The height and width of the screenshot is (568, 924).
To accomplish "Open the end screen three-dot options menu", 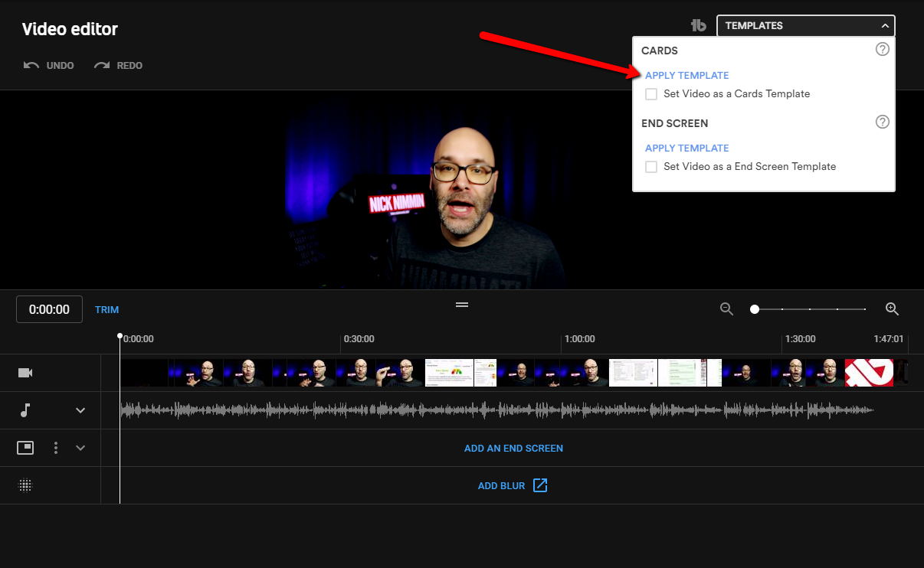I will [x=56, y=448].
